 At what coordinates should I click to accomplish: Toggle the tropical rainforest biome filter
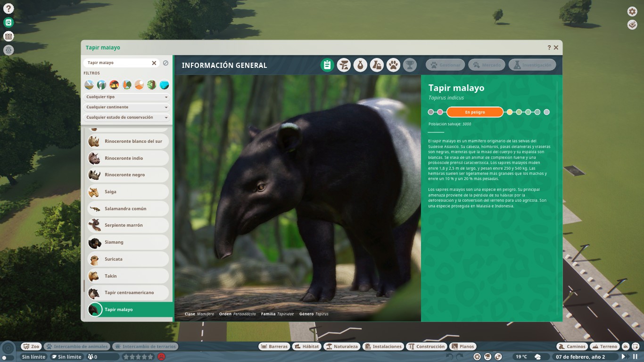point(152,85)
